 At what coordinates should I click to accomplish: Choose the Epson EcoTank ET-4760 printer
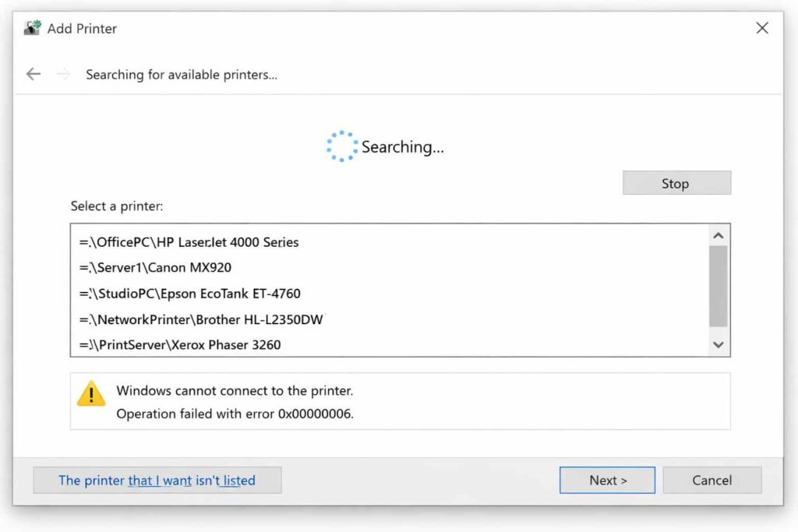coord(190,294)
